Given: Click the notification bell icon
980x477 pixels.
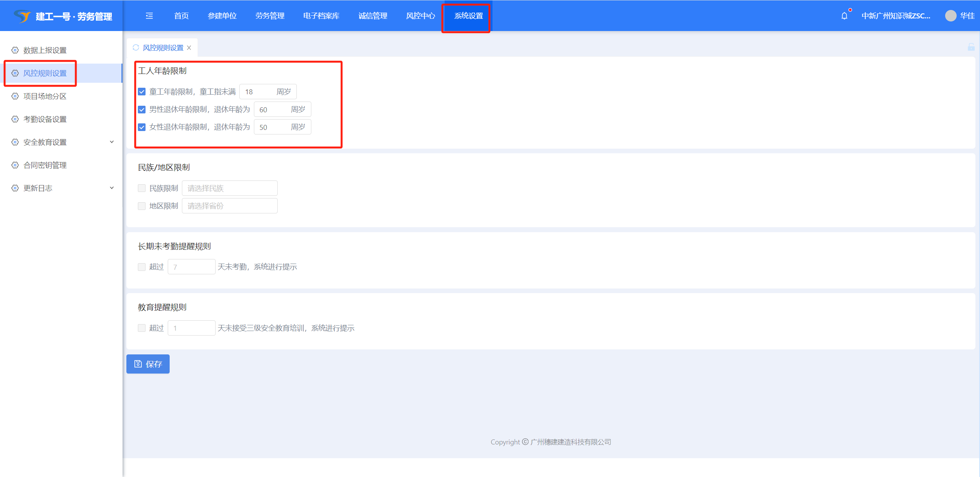Looking at the screenshot, I should coord(844,16).
